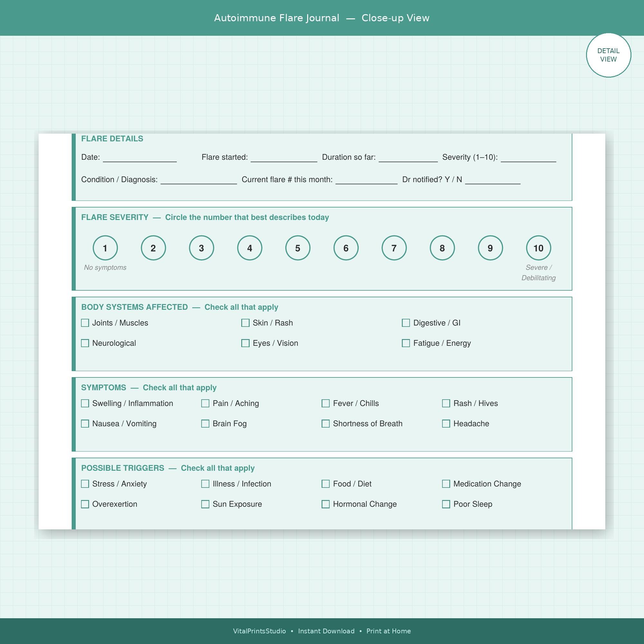Check the Rash / Hives box
Image resolution: width=644 pixels, height=644 pixels.
(446, 403)
